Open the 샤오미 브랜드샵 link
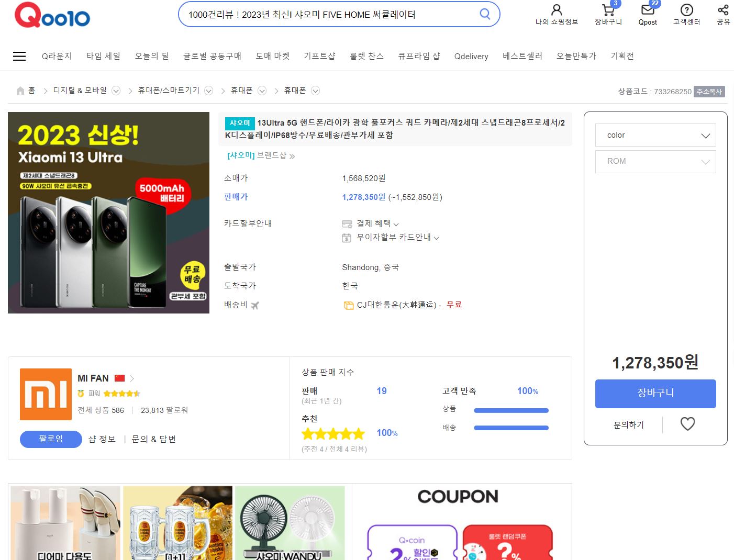Viewport: 734px width, 560px height. tap(261, 155)
